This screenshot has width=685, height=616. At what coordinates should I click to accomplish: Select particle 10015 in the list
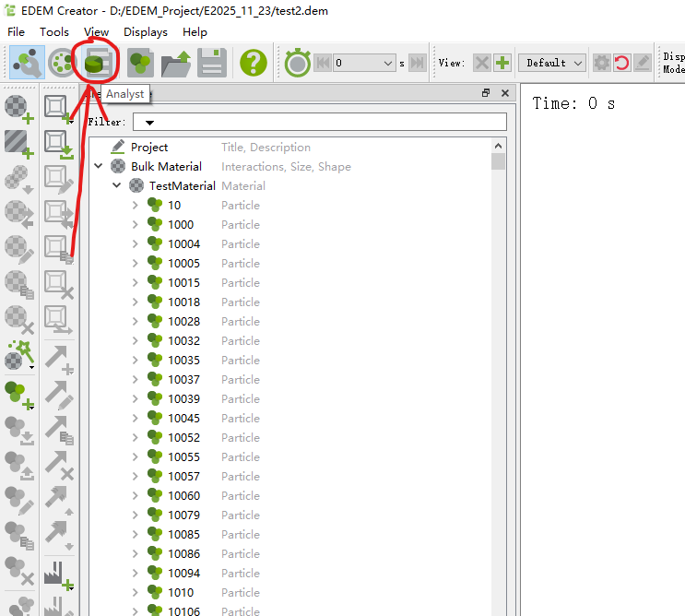tap(183, 283)
